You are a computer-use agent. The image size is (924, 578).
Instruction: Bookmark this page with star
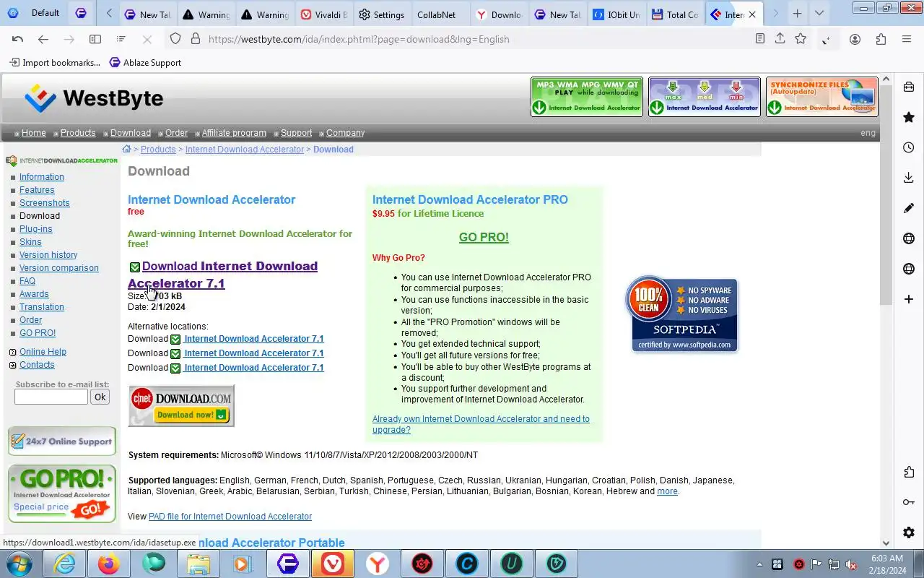click(x=801, y=39)
